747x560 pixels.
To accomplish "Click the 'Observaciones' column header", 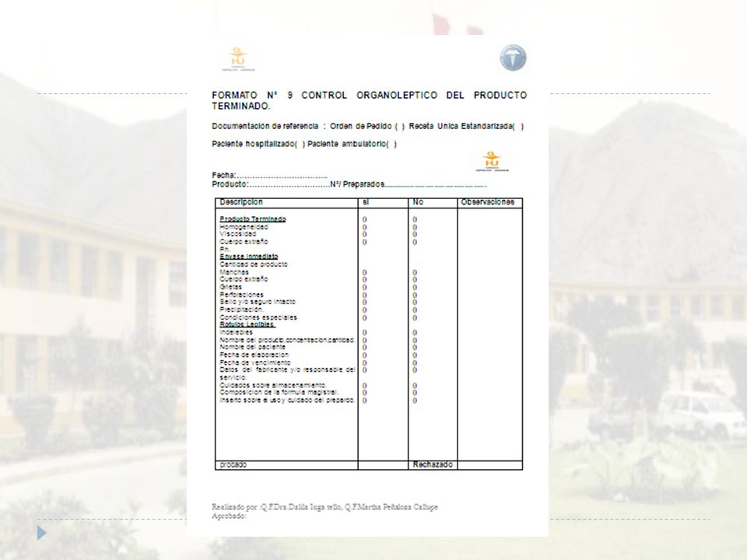I will [487, 202].
